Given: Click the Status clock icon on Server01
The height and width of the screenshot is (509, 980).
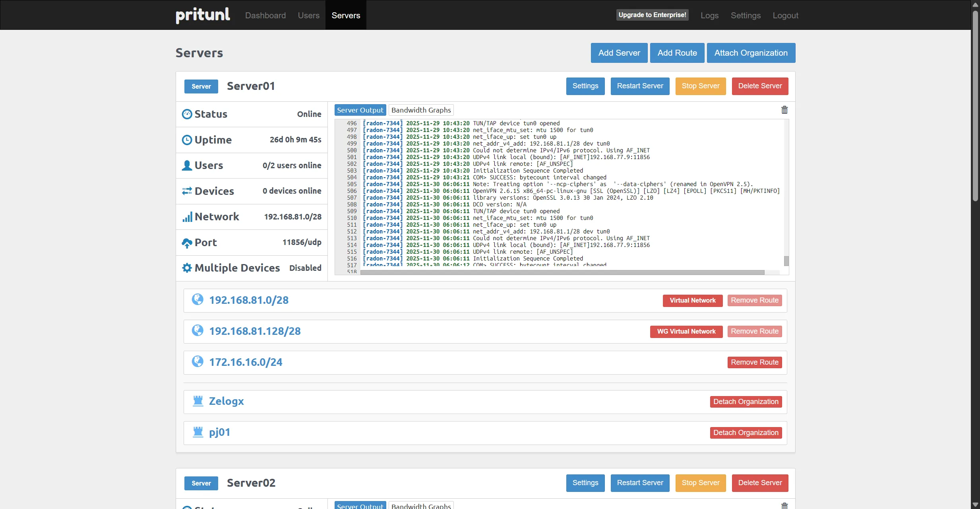Looking at the screenshot, I should [187, 114].
